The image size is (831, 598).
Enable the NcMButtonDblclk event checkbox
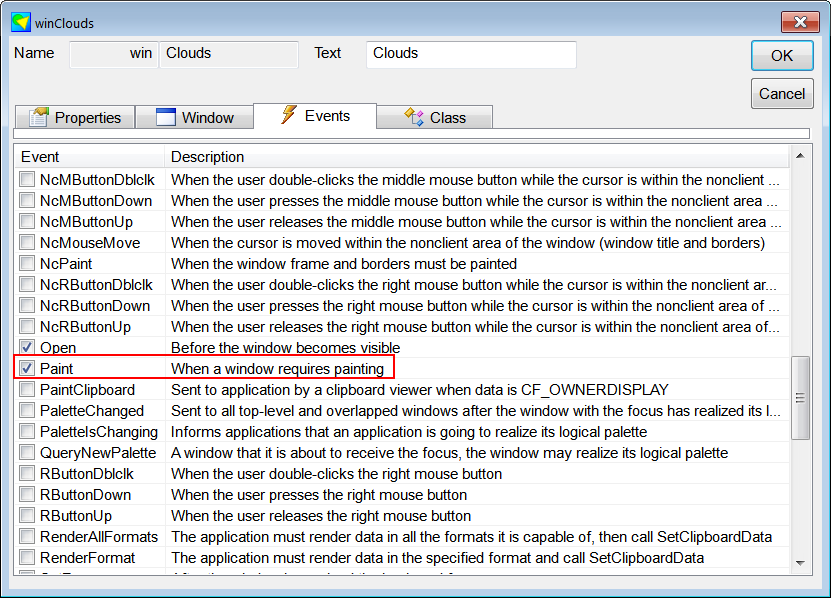[27, 179]
